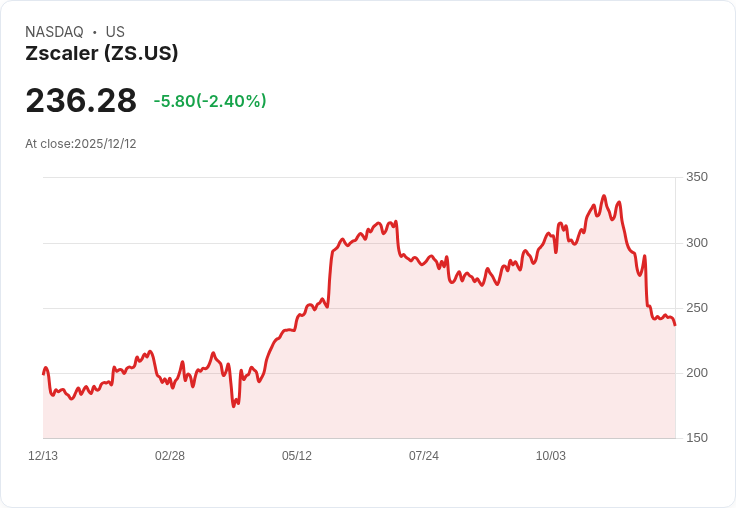Select the 10/03 date on the axis
Screen dimensions: 736x508
tap(551, 456)
